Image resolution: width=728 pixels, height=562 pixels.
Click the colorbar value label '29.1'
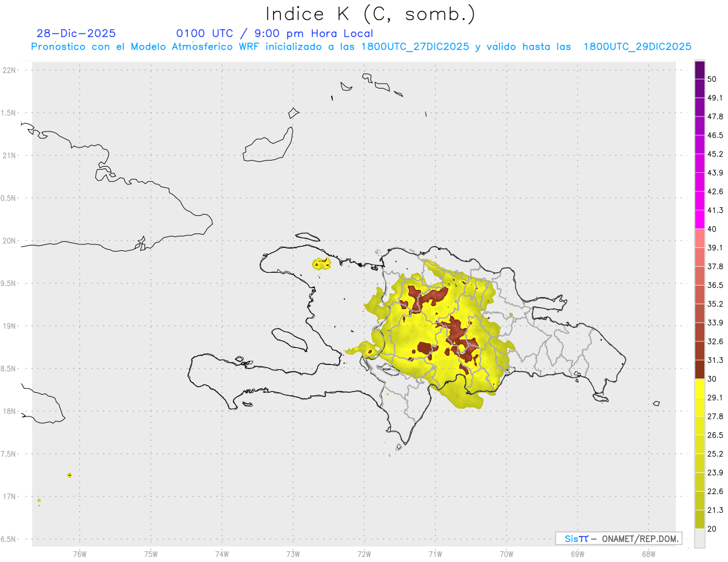point(715,398)
